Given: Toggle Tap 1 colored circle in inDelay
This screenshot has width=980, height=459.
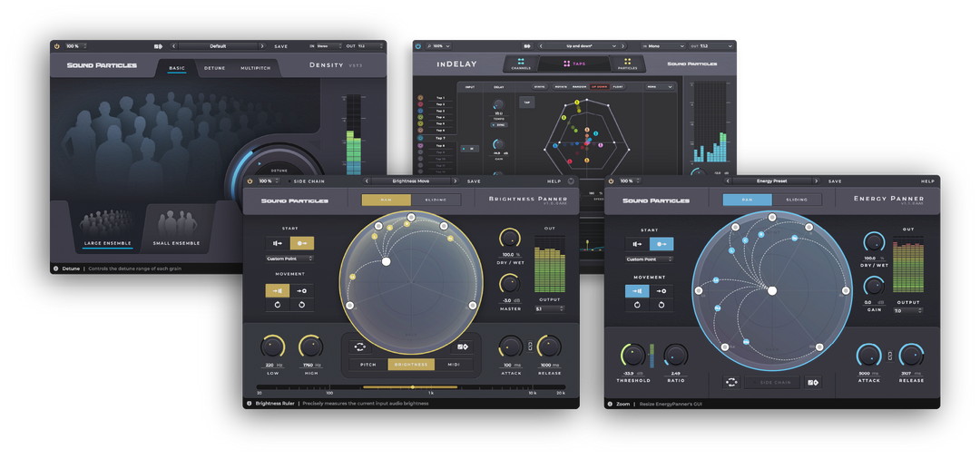Looking at the screenshot, I should [x=421, y=98].
